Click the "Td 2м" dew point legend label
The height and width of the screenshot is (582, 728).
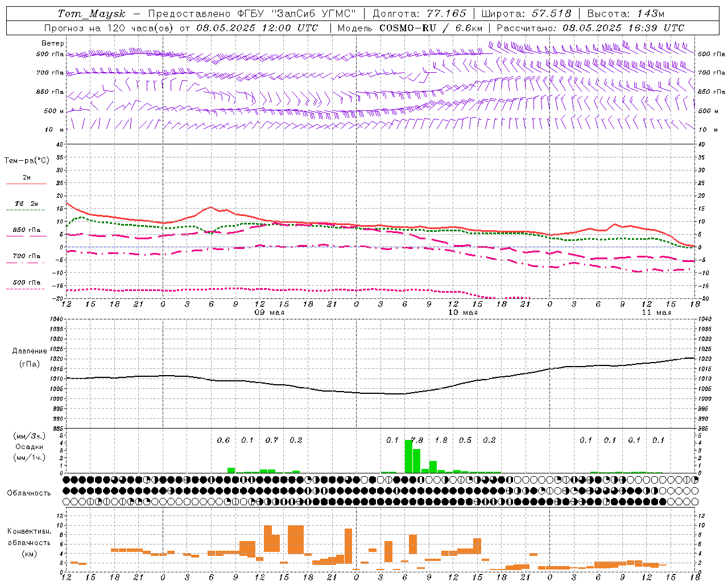coord(27,203)
